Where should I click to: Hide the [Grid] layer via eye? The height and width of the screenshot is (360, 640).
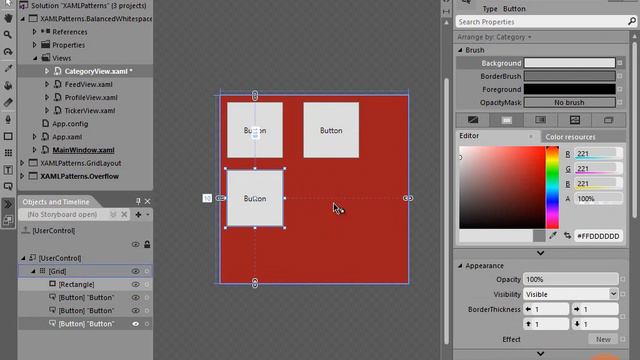coord(136,271)
